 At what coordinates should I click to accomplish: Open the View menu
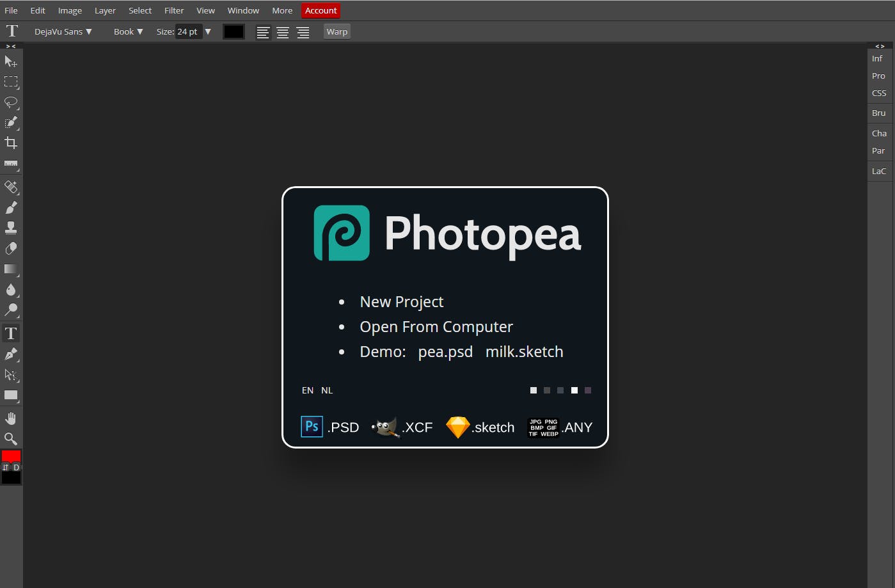click(x=206, y=11)
